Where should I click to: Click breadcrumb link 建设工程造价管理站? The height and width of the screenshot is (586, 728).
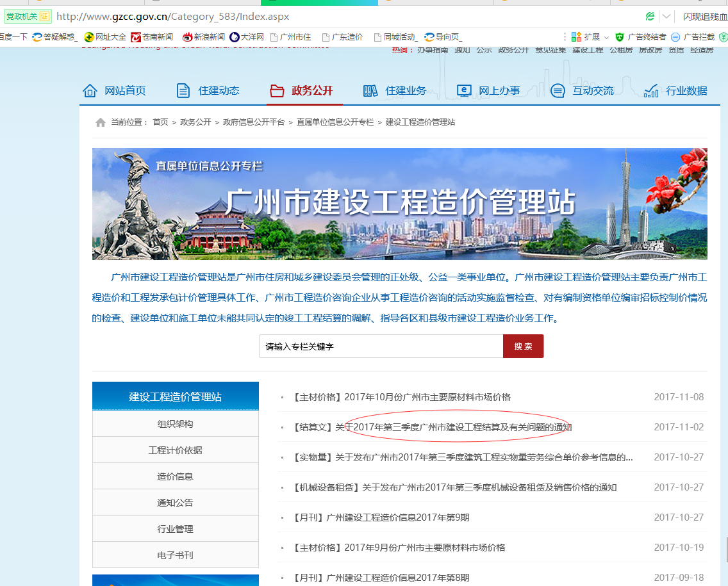coord(420,122)
